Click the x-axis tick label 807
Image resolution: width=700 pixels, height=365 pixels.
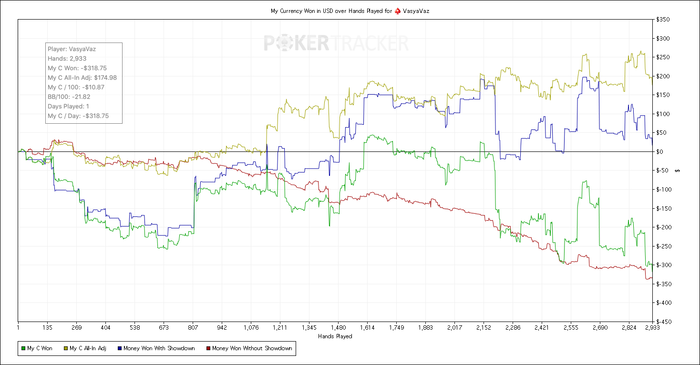(x=193, y=328)
